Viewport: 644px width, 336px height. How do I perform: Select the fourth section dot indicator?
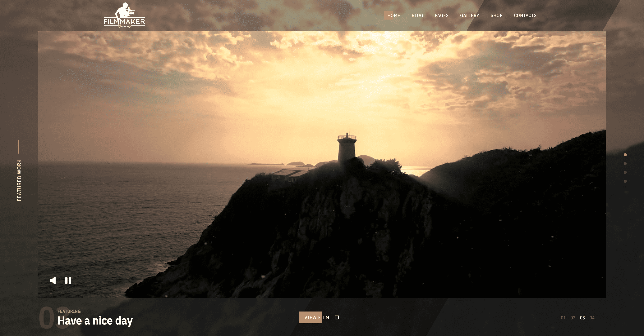pos(625,181)
